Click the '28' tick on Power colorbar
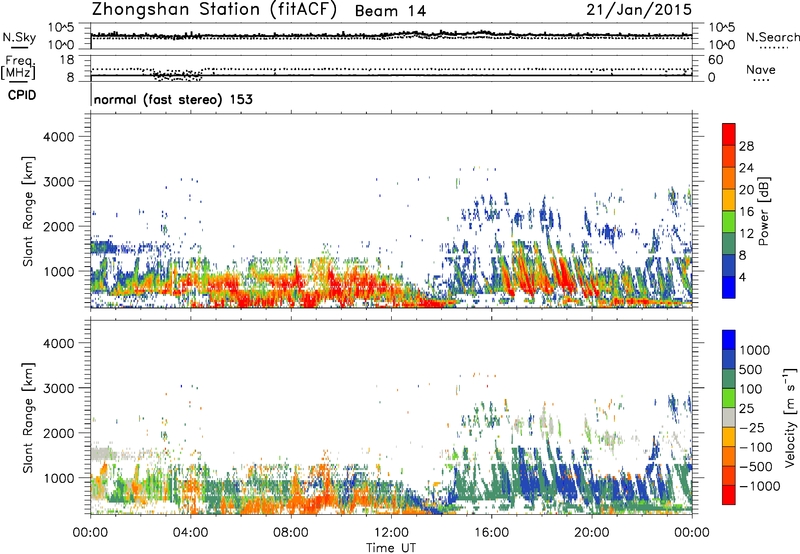 746,146
